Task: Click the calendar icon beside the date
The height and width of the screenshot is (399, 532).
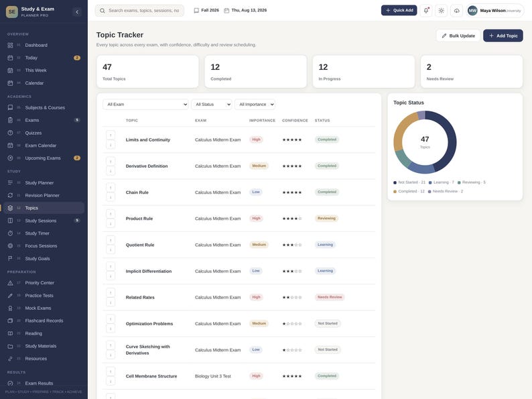Action: 226,11
